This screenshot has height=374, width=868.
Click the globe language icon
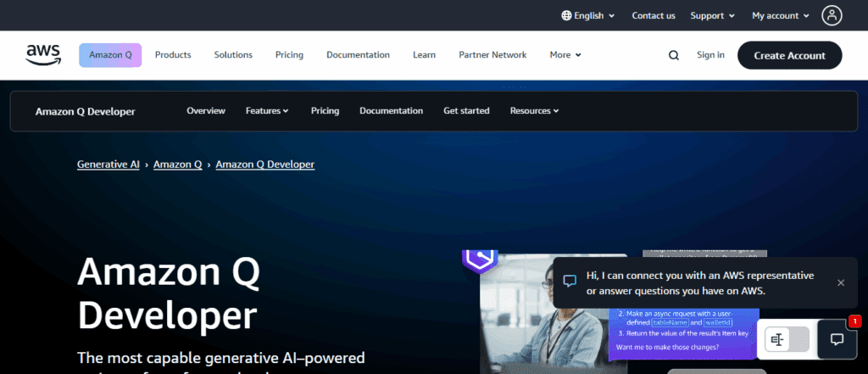[566, 15]
